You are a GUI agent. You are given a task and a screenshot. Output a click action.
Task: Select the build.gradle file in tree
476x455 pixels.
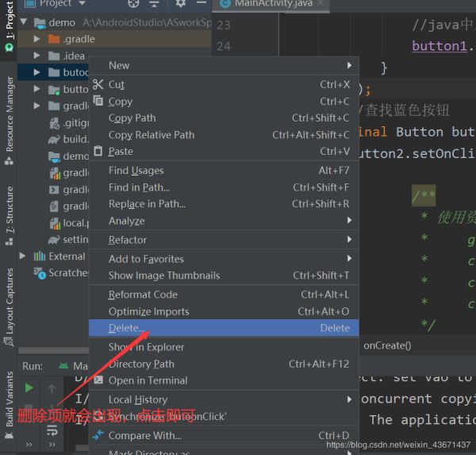point(68,139)
